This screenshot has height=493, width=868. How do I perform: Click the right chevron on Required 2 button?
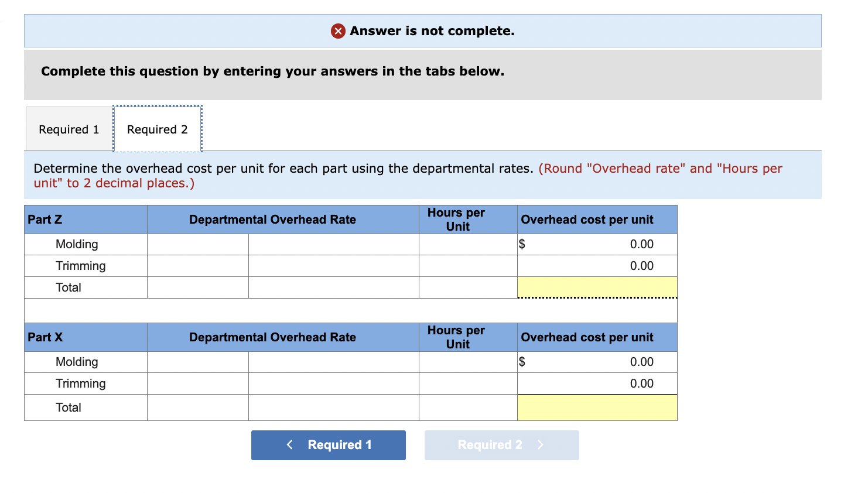tap(541, 445)
